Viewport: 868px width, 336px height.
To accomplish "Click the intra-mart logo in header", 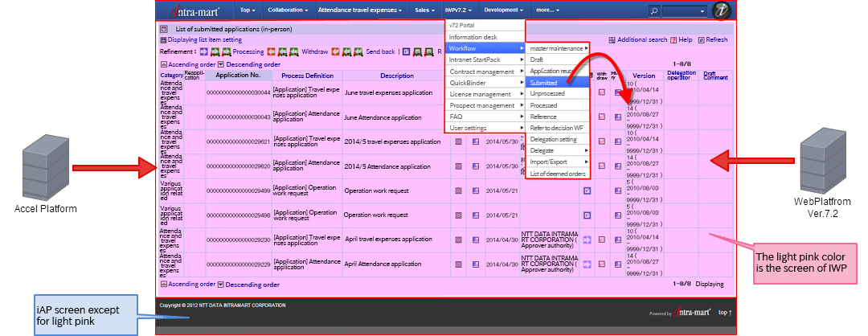I will [x=194, y=10].
